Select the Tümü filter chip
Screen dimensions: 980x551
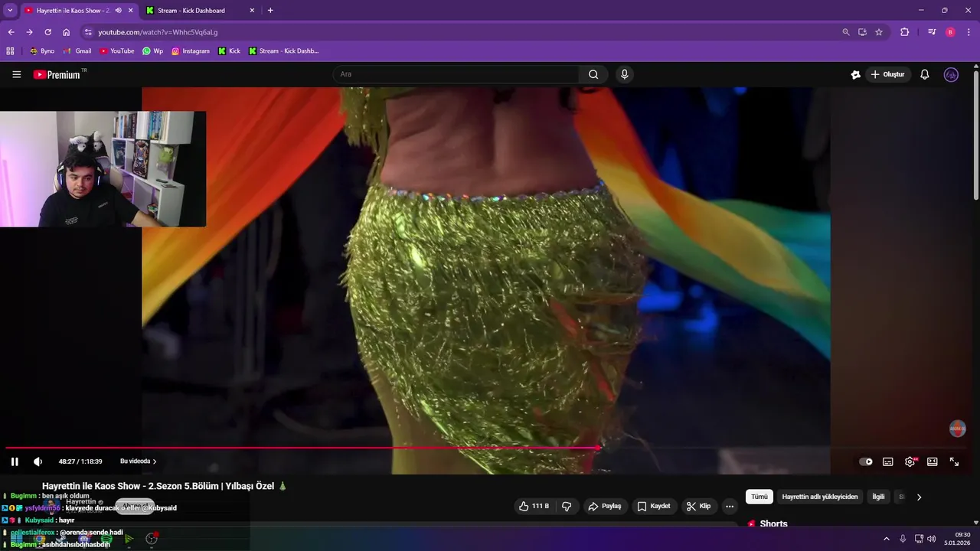759,497
